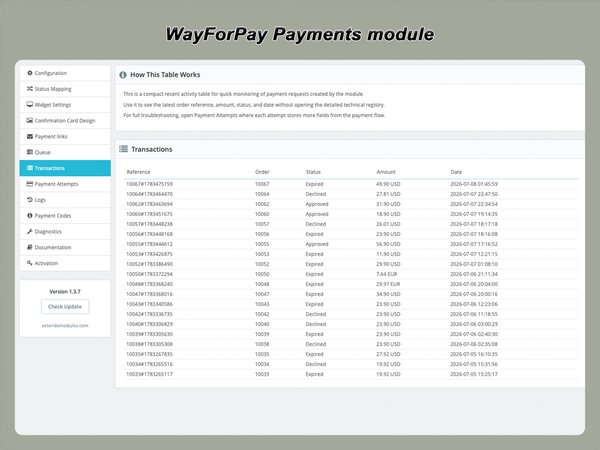The height and width of the screenshot is (450, 600).
Task: Click order number 10038
Action: point(262,344)
